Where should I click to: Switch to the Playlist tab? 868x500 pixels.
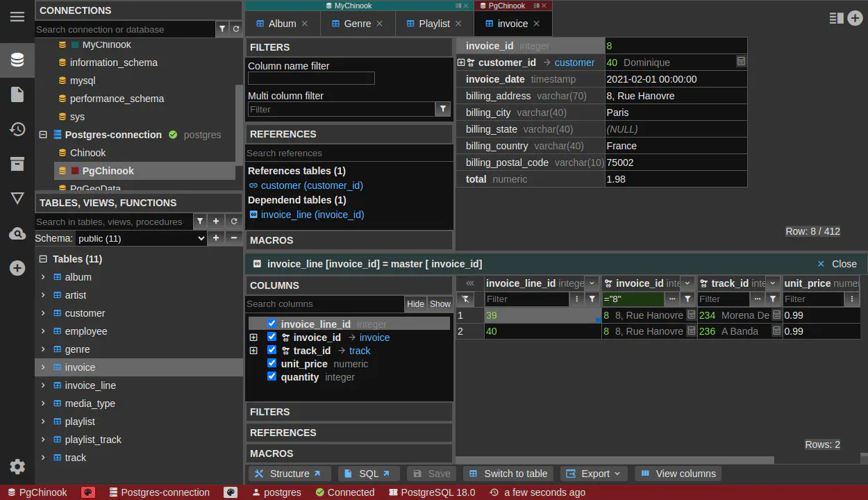point(433,24)
